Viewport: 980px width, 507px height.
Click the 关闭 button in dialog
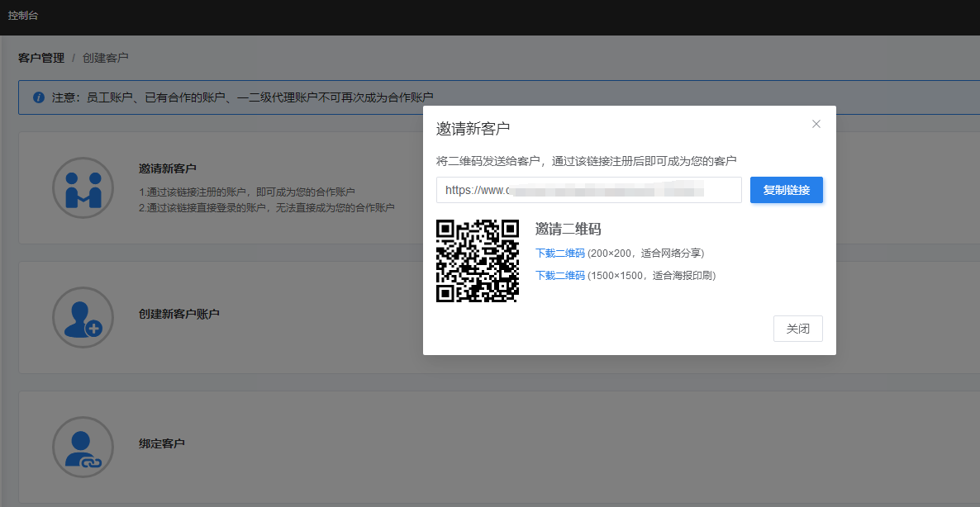[797, 329]
